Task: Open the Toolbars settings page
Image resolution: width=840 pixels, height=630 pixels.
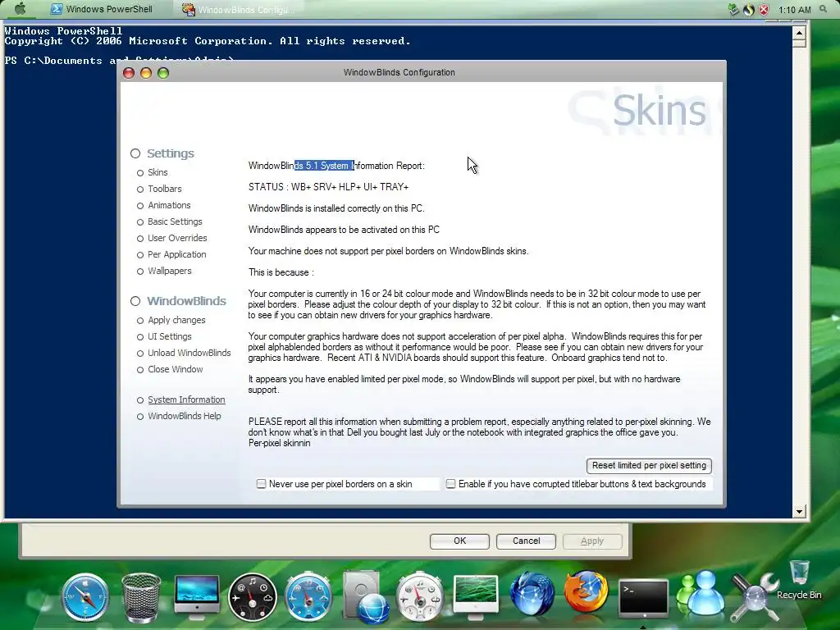Action: (x=164, y=189)
